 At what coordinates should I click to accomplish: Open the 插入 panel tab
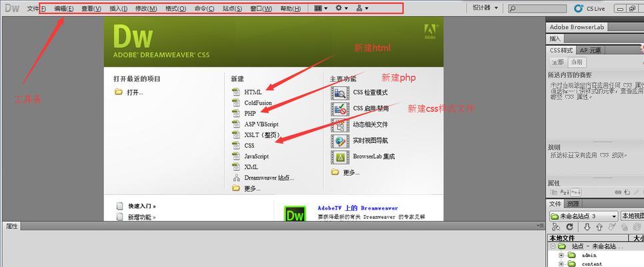[555, 38]
